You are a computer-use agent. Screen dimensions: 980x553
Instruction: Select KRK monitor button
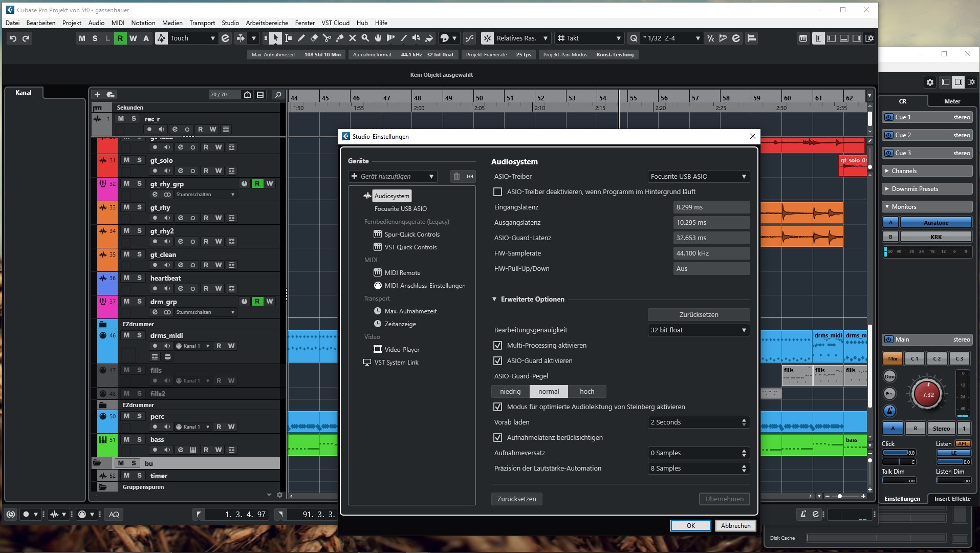click(x=936, y=237)
